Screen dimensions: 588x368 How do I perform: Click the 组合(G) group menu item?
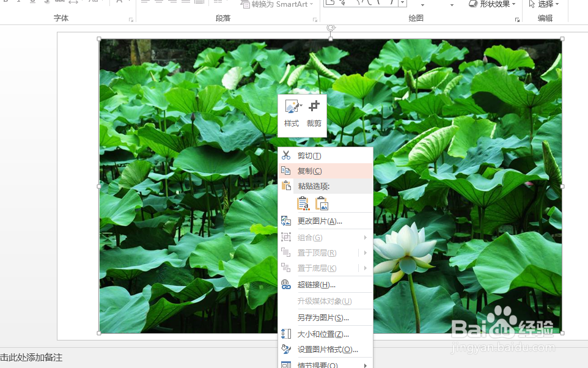pyautogui.click(x=326, y=237)
